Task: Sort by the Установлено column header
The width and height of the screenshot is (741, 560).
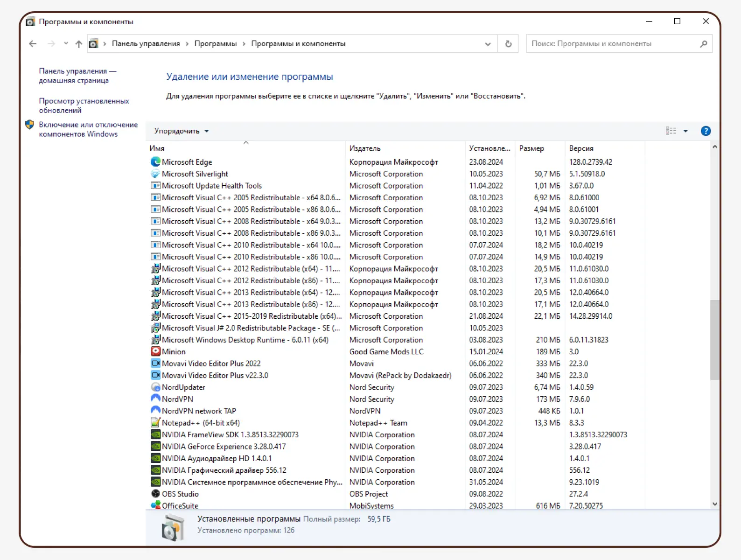Action: click(490, 148)
